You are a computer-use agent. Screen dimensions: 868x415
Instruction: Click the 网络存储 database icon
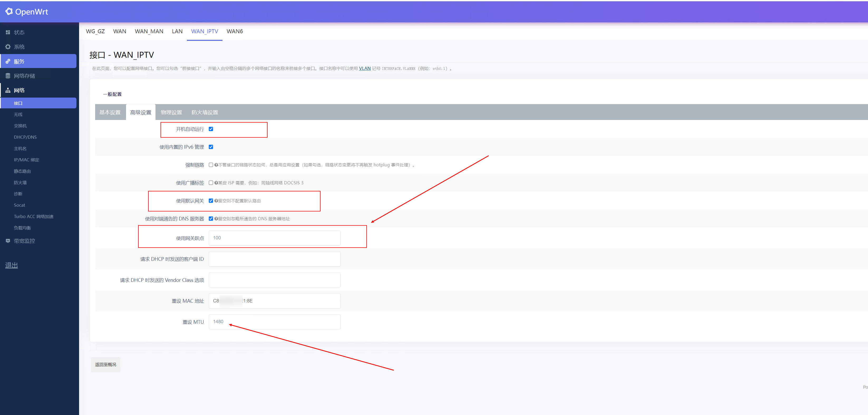point(8,76)
